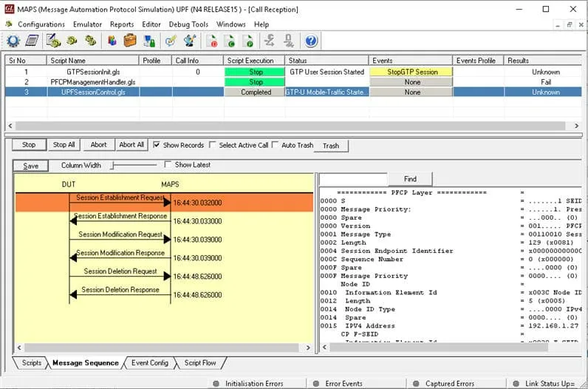Click the yellow StopGTP Session event cell
This screenshot has height=389, width=588.
tap(411, 72)
